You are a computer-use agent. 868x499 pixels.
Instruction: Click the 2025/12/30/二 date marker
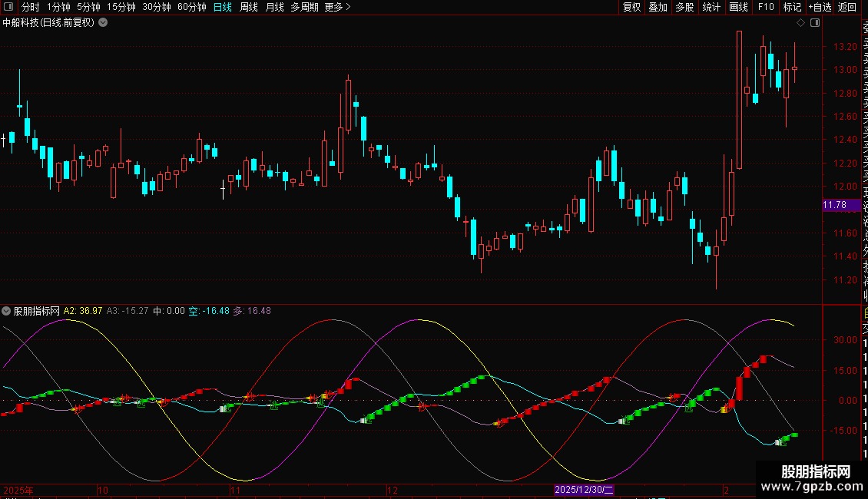point(584,490)
